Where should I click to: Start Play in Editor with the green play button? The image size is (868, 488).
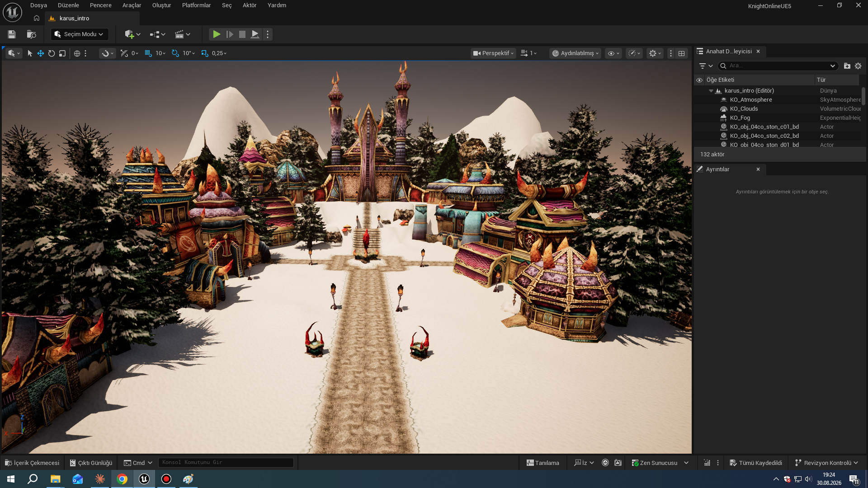pyautogui.click(x=217, y=34)
